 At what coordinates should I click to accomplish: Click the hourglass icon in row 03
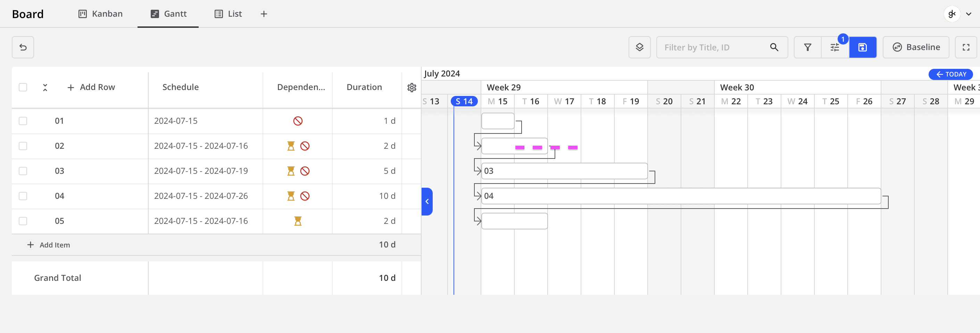[291, 171]
